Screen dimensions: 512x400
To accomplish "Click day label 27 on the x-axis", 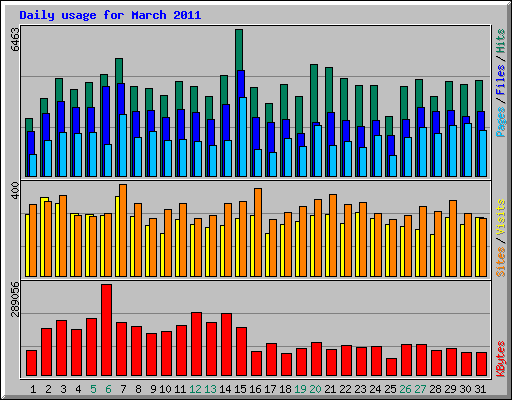I will [420, 389].
